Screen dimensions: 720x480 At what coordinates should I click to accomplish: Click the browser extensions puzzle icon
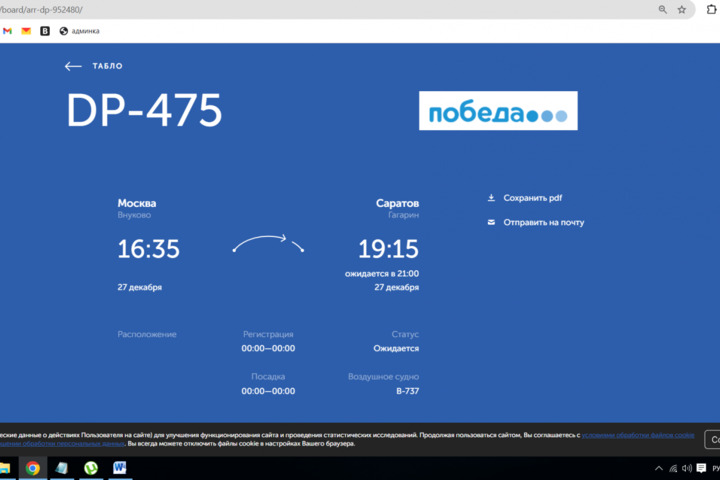[712, 9]
